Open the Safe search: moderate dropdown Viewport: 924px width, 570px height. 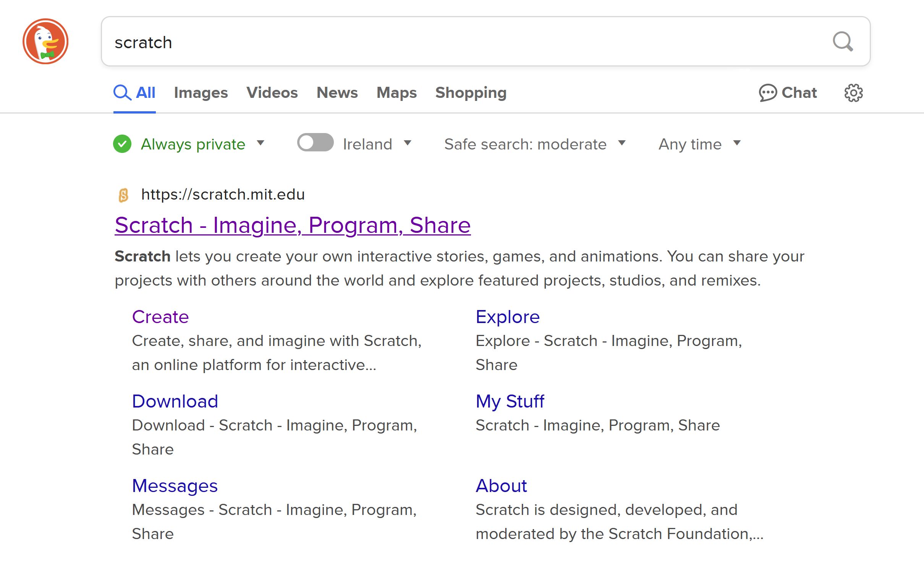point(622,143)
